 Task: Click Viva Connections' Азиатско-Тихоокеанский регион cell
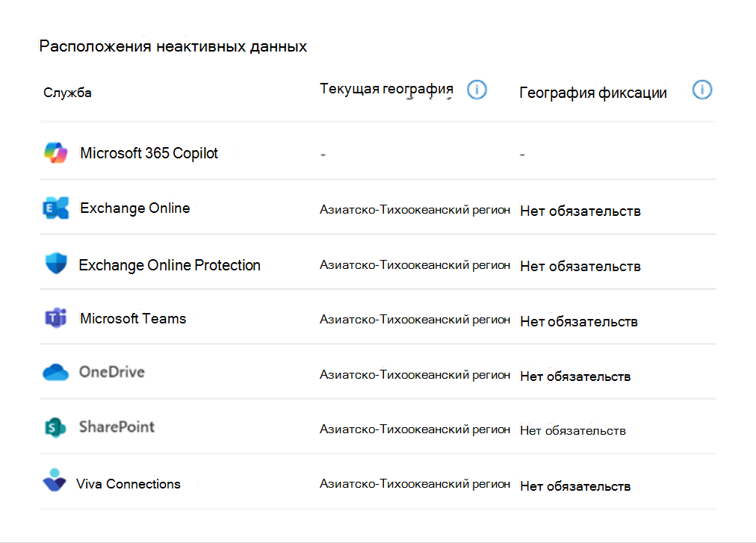coord(415,484)
